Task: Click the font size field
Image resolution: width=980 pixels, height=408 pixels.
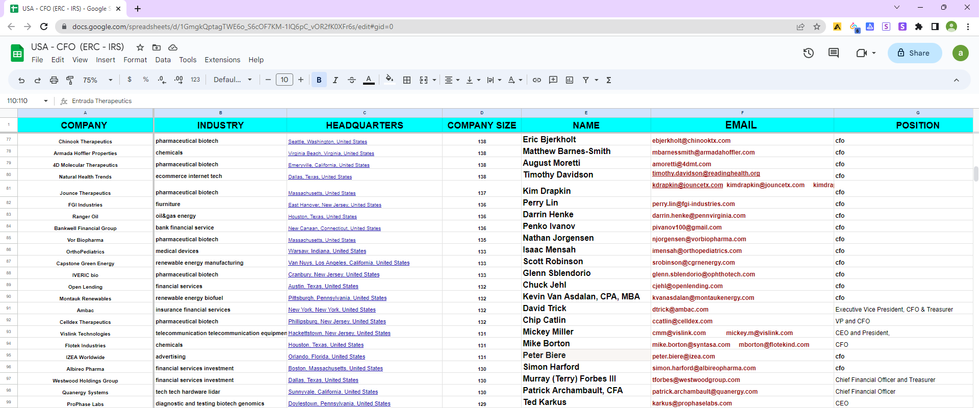Action: click(285, 80)
